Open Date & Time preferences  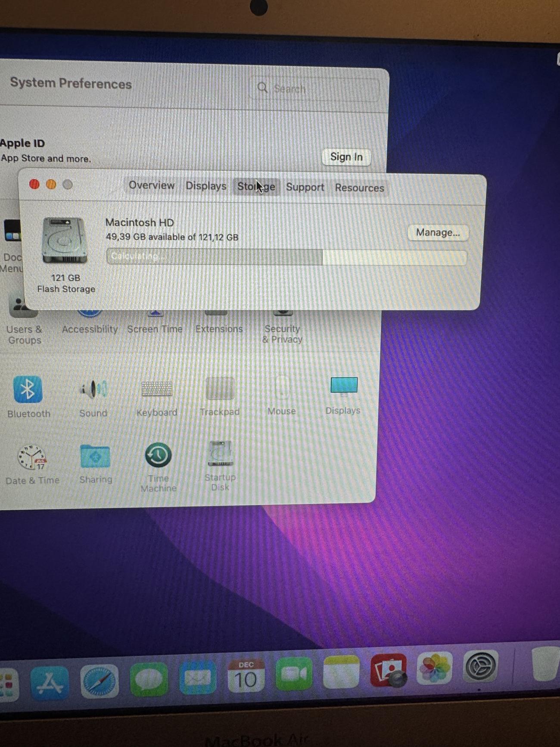[x=31, y=457]
